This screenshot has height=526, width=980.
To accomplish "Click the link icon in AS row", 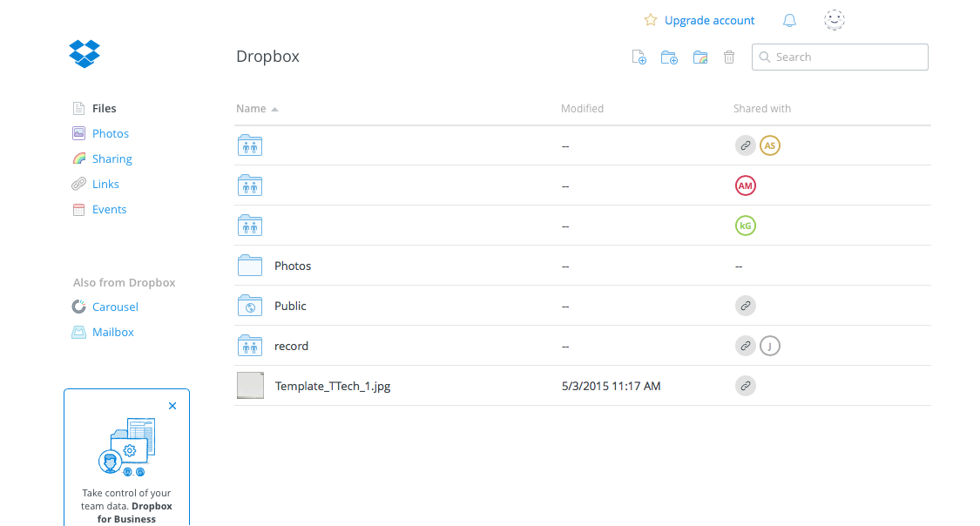I will 746,145.
